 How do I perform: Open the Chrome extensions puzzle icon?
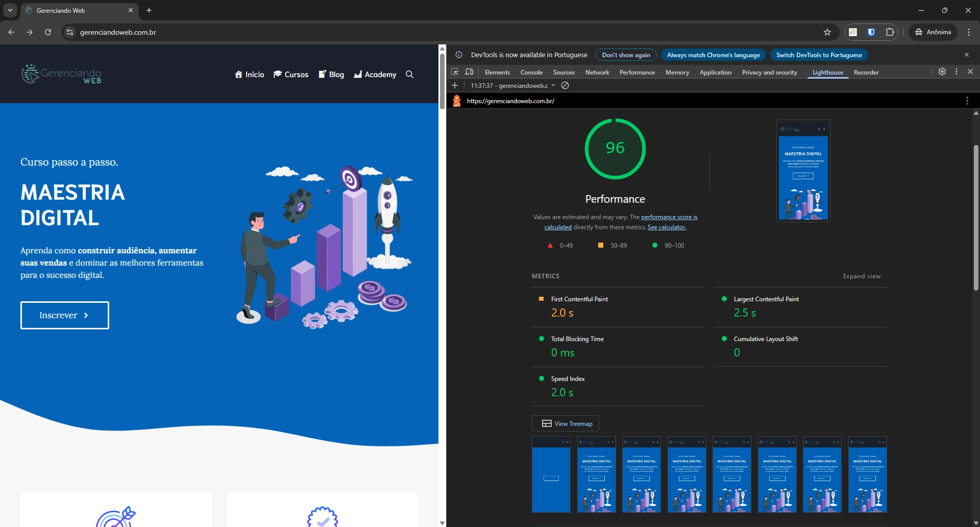click(x=890, y=32)
